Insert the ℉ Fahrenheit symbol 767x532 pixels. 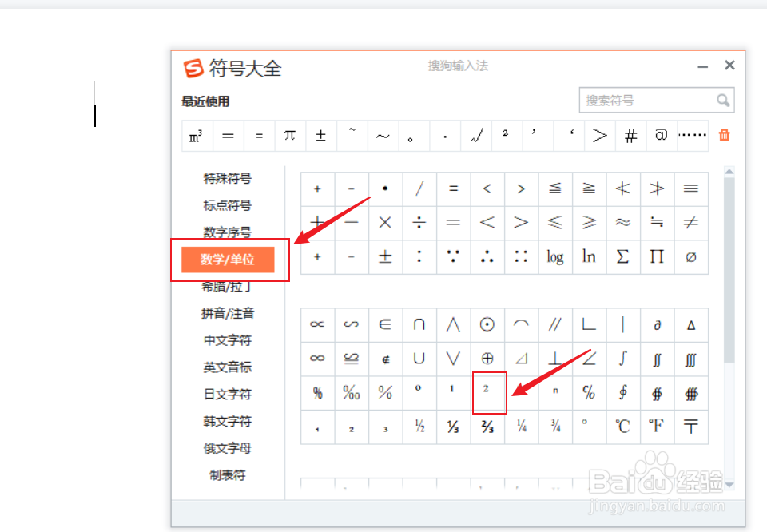[x=657, y=427]
